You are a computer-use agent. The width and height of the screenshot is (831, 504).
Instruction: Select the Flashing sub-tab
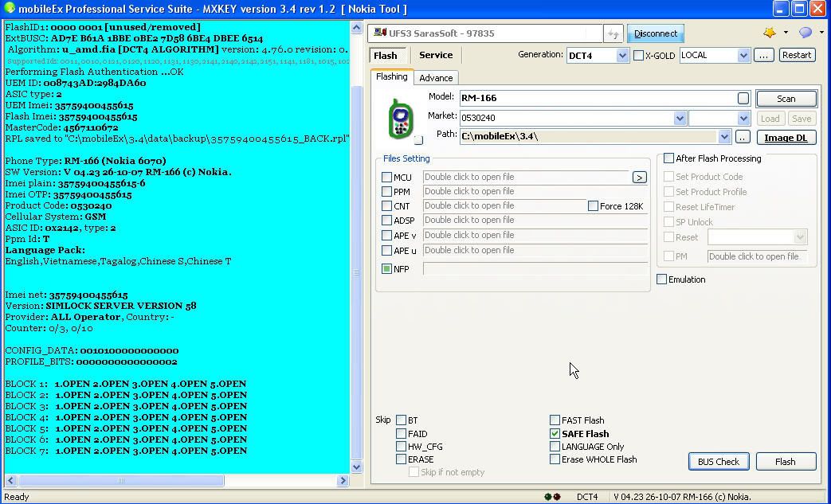click(x=392, y=76)
